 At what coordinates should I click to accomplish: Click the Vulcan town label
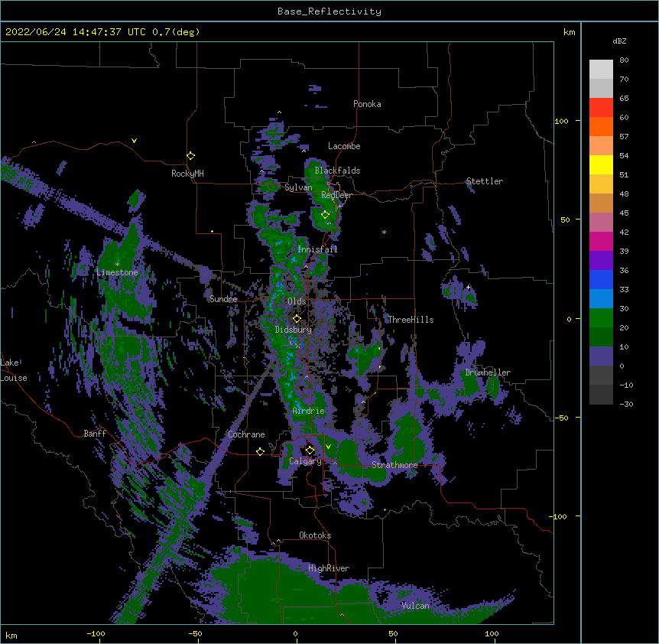tap(415, 606)
